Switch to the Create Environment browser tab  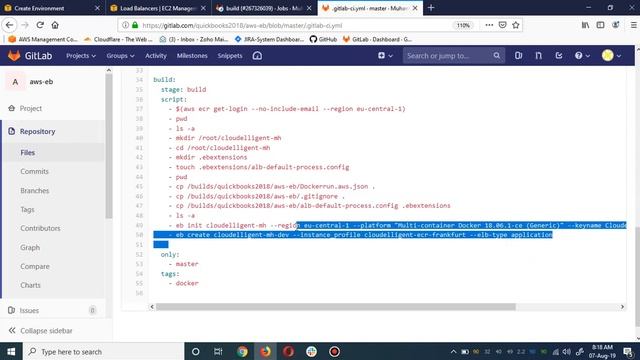(52, 8)
